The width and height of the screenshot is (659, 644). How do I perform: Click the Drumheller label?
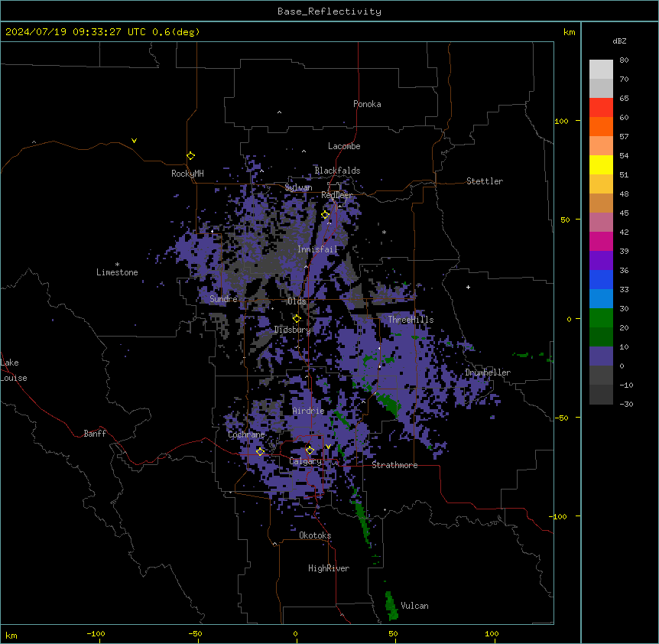488,372
